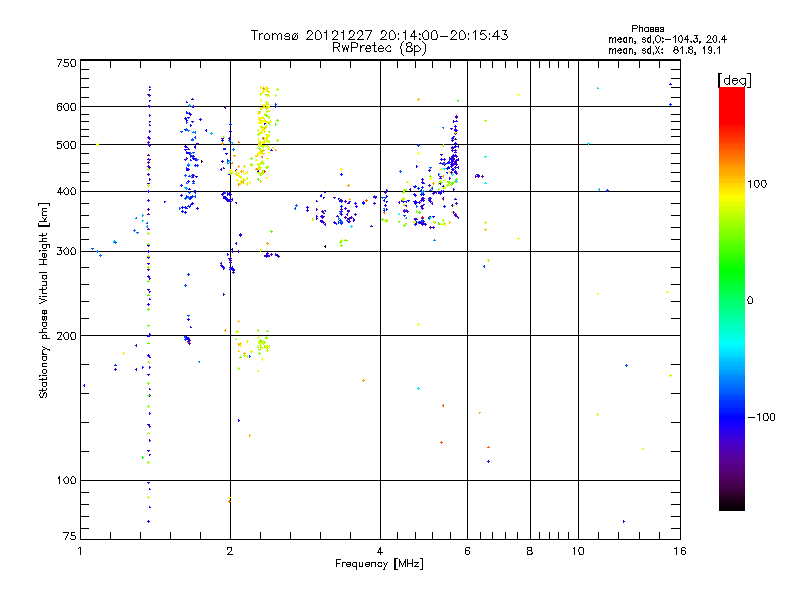
Task: Click the y-axis tick label '100'
Action: coord(66,480)
